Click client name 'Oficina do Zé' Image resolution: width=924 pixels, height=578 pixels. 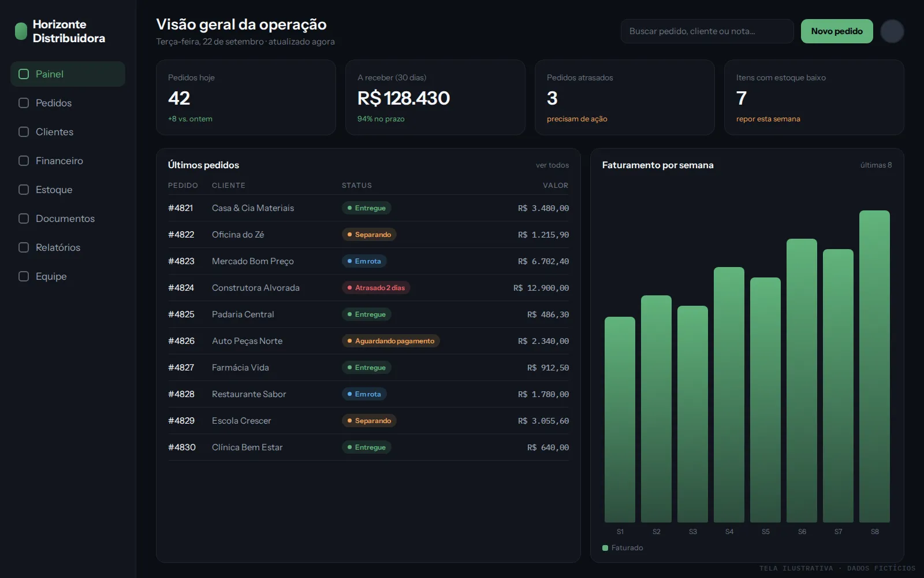(x=238, y=235)
